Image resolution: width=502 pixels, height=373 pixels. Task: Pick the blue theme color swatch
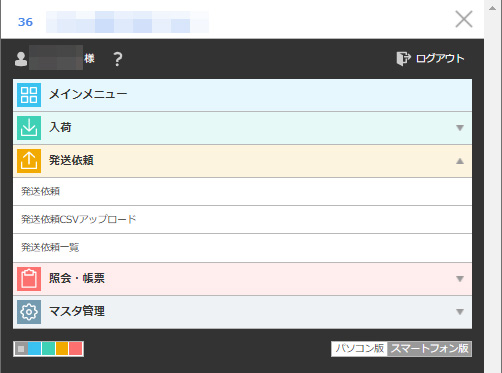point(35,349)
